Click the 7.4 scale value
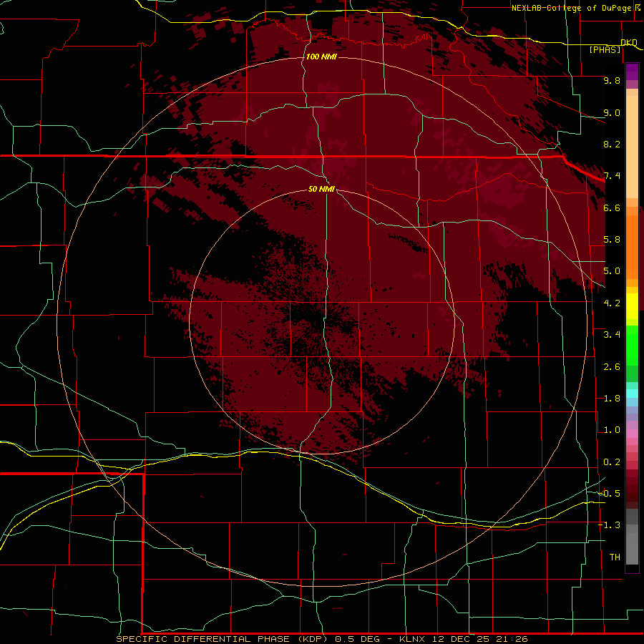This screenshot has width=644, height=644. point(612,176)
